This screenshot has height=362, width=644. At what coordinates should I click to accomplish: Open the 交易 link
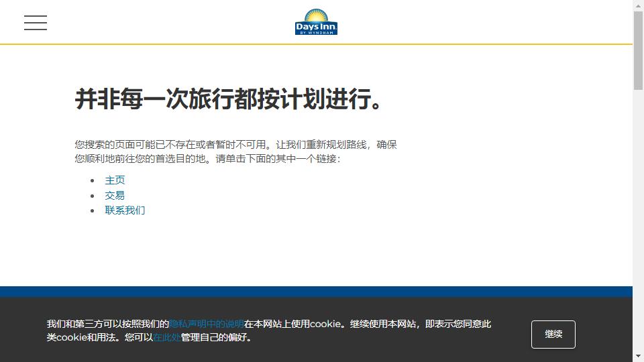click(x=115, y=196)
